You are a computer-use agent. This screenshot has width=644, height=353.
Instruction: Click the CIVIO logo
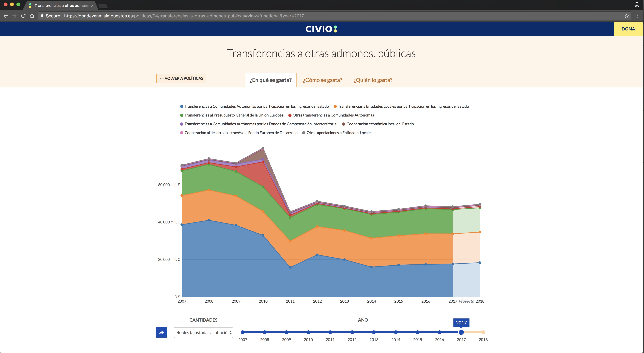(x=321, y=29)
